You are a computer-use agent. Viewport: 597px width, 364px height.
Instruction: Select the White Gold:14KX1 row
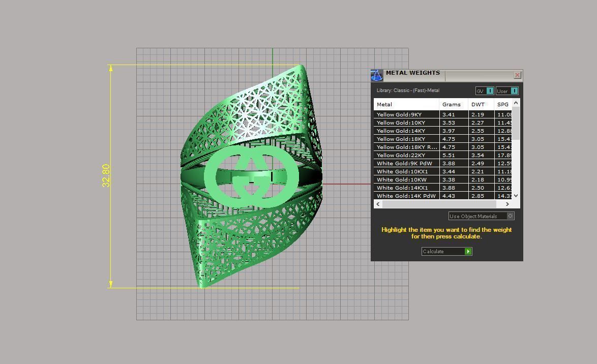tap(443, 188)
